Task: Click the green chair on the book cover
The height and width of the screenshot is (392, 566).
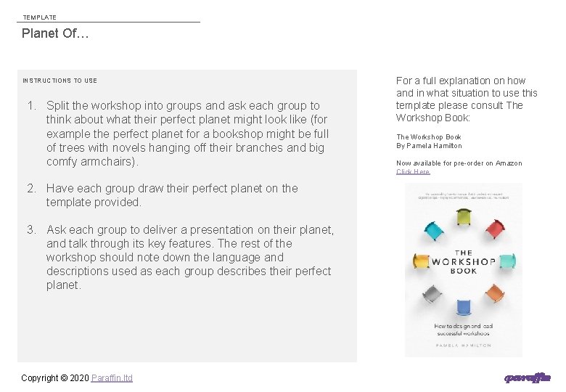Action: 464,216
